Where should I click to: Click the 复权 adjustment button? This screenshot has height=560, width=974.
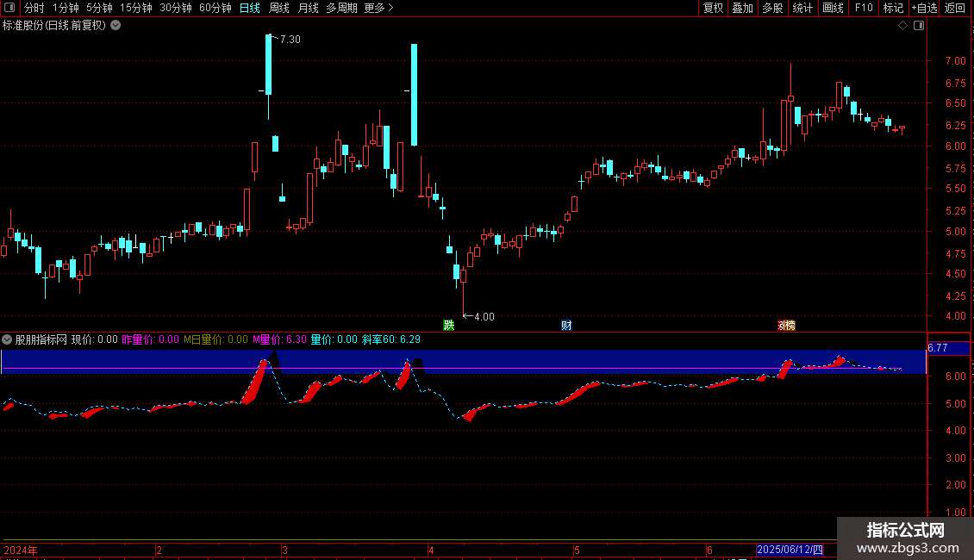pyautogui.click(x=713, y=8)
